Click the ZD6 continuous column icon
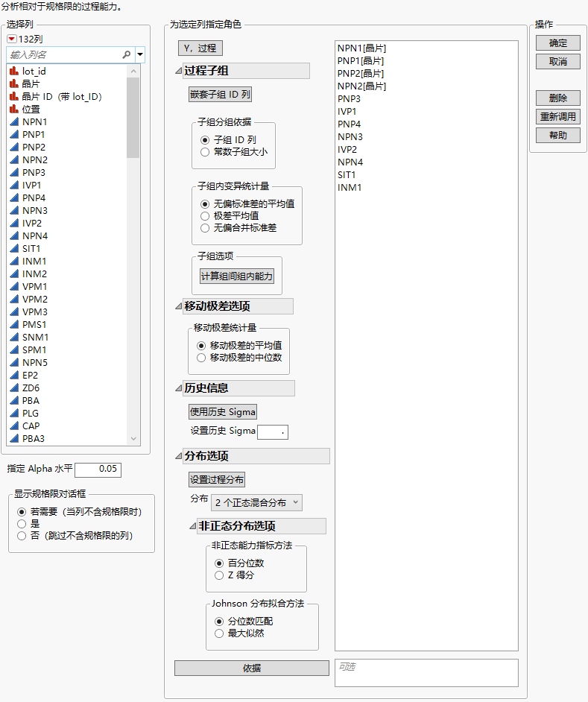588x702 pixels. 14,388
